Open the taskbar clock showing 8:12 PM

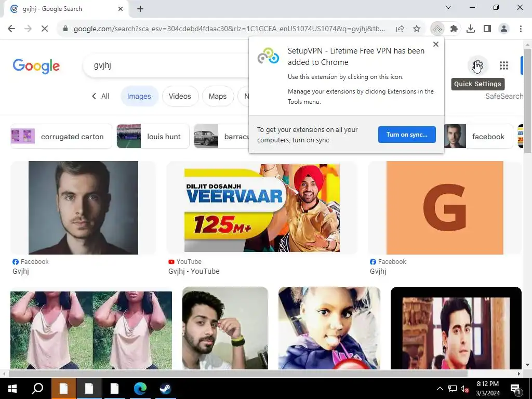pyautogui.click(x=487, y=389)
